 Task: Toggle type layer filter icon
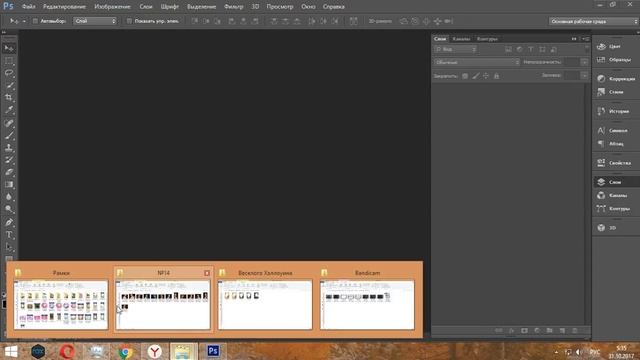(531, 49)
